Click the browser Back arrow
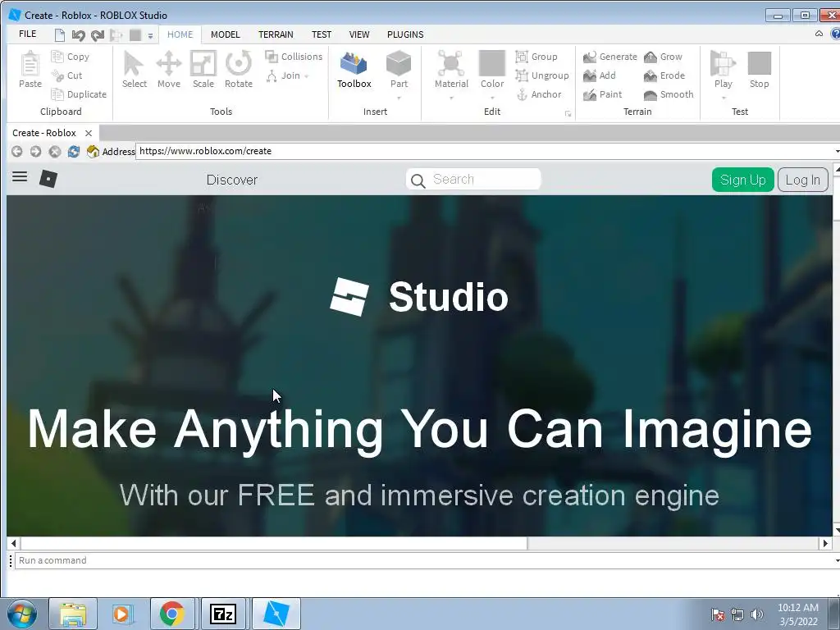Image resolution: width=840 pixels, height=630 pixels. pyautogui.click(x=16, y=152)
